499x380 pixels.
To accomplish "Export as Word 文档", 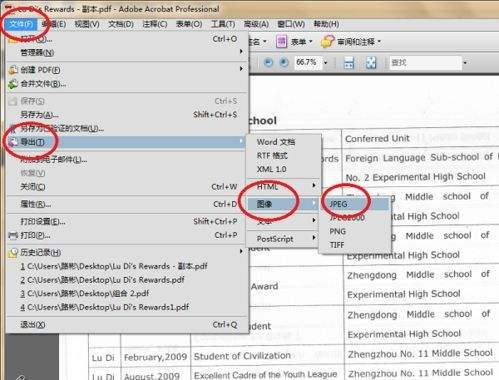I will [283, 142].
